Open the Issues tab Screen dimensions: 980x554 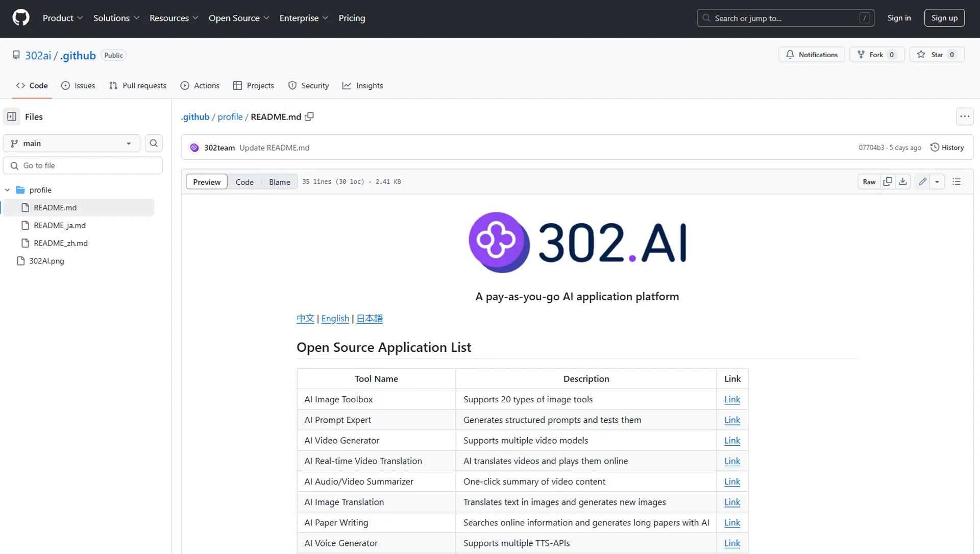[x=78, y=86]
